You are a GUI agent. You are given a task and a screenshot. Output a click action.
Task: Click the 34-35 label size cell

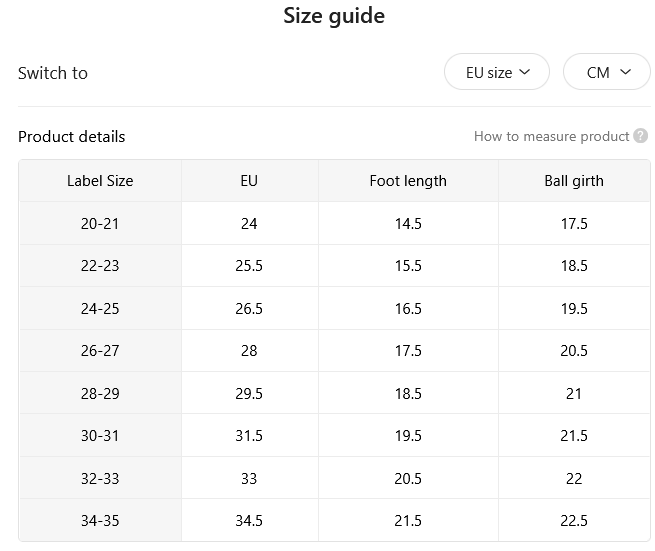pos(100,520)
